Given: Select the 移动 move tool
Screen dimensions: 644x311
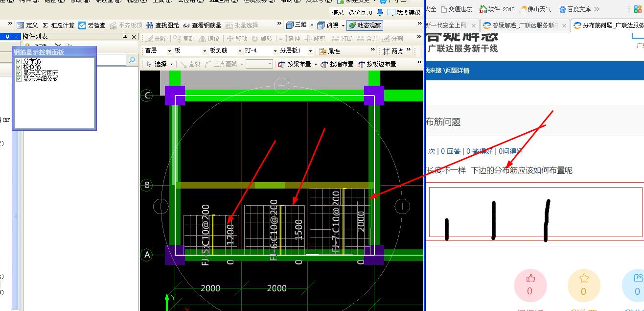Looking at the screenshot, I should coord(237,38).
